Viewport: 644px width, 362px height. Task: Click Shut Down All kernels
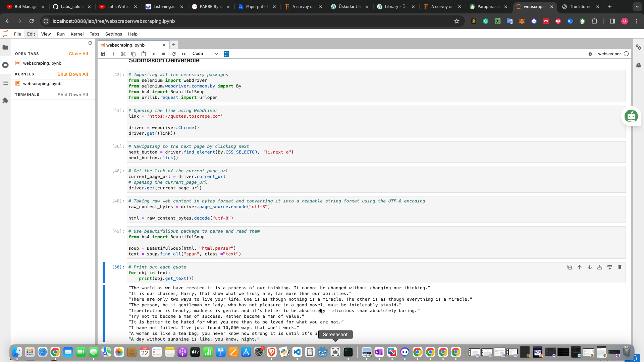[73, 74]
